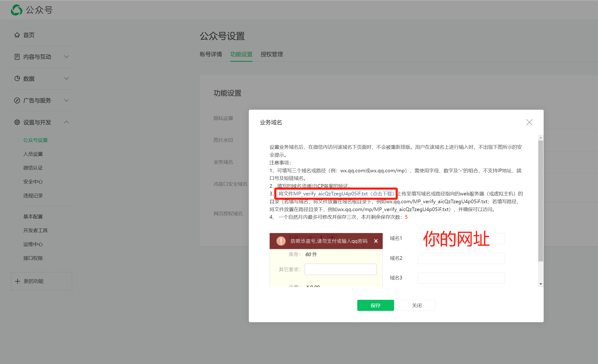598x364 pixels.
Task: Click the red remaining count 5
Action: pos(406,217)
